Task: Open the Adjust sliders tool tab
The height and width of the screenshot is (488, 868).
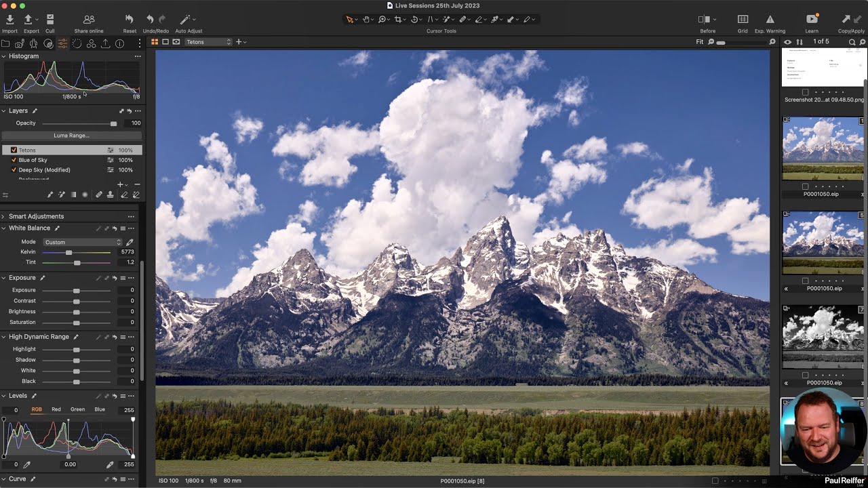Action: tap(62, 43)
